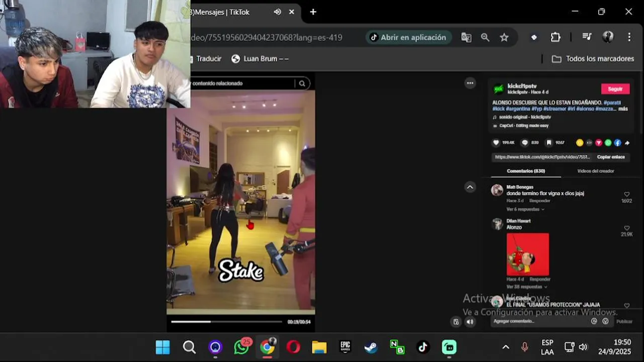The image size is (644, 362).
Task: Click the related content search field
Action: click(243, 83)
